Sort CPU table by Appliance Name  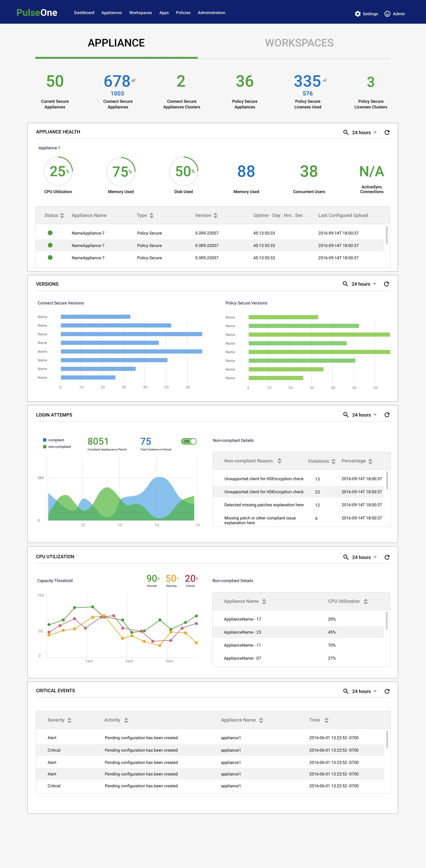[x=264, y=601]
